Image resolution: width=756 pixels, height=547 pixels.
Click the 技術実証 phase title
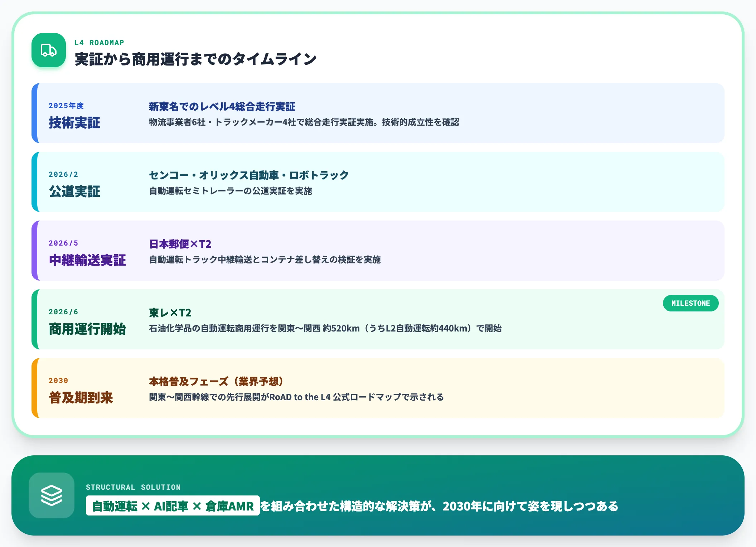coord(74,123)
